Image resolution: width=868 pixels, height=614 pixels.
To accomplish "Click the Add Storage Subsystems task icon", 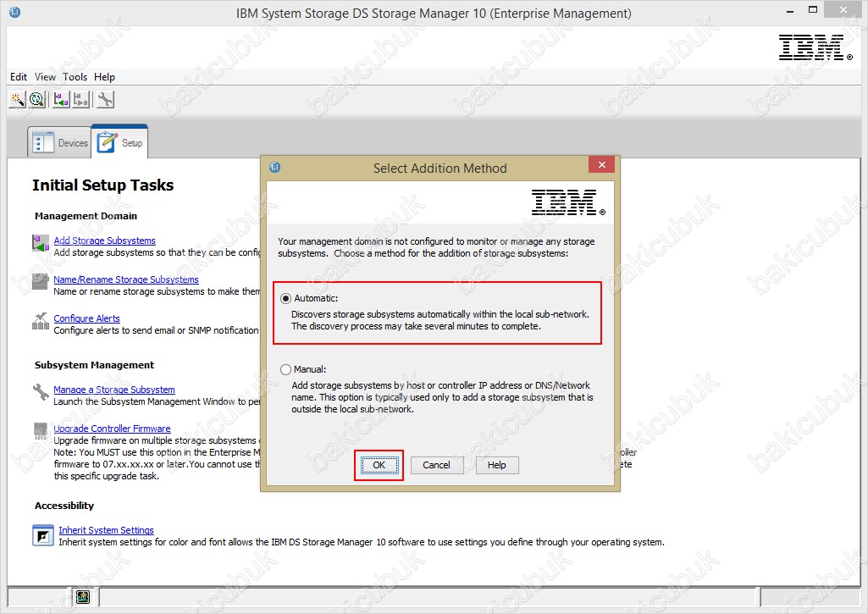I will (41, 242).
